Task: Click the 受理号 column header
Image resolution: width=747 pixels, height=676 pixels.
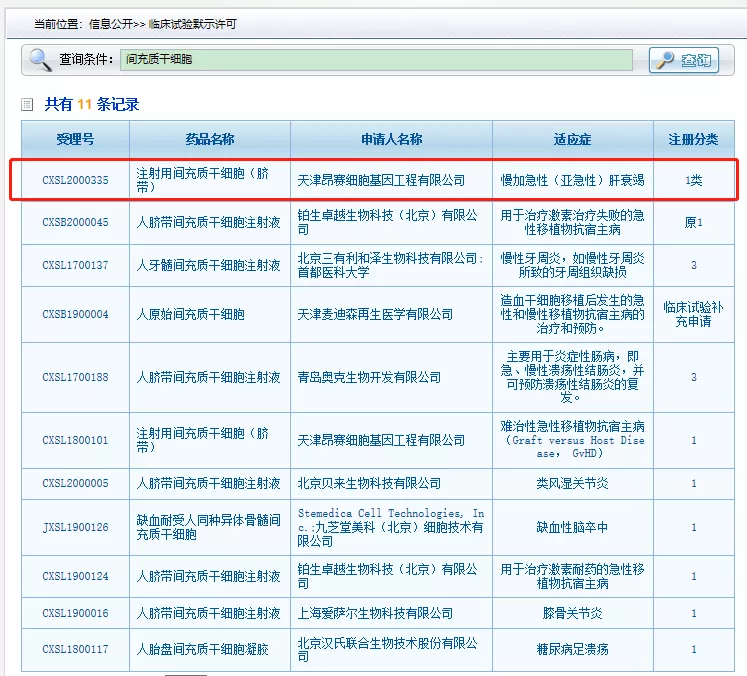Action: (x=75, y=139)
